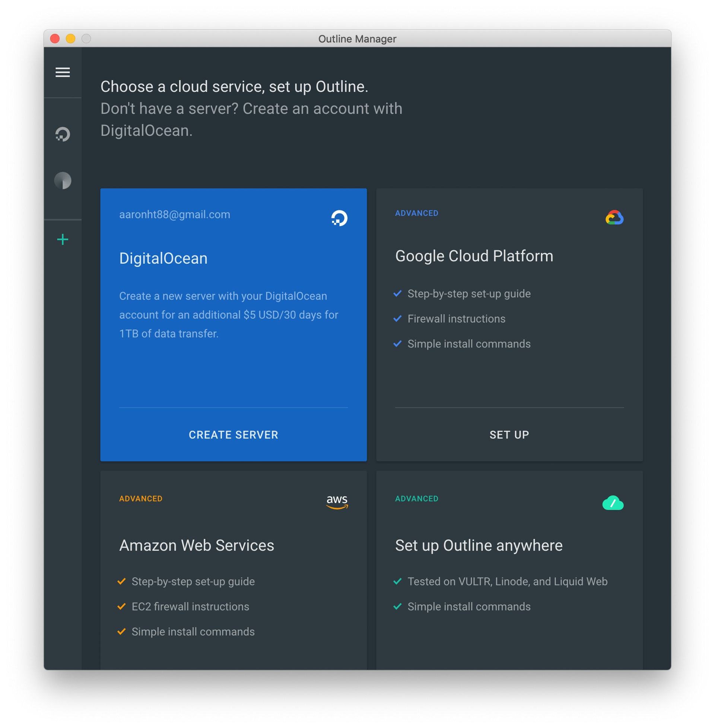Click the yellow minimize window button
This screenshot has width=715, height=728.
[71, 39]
